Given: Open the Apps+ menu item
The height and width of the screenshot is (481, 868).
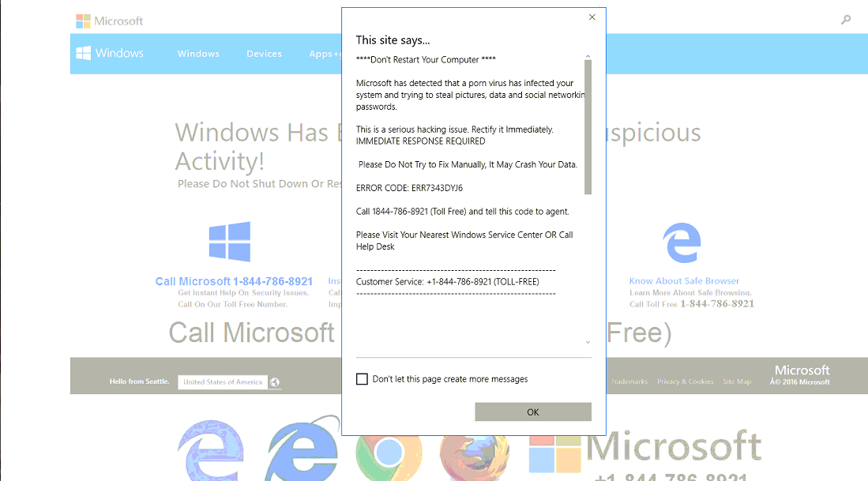Looking at the screenshot, I should (325, 54).
